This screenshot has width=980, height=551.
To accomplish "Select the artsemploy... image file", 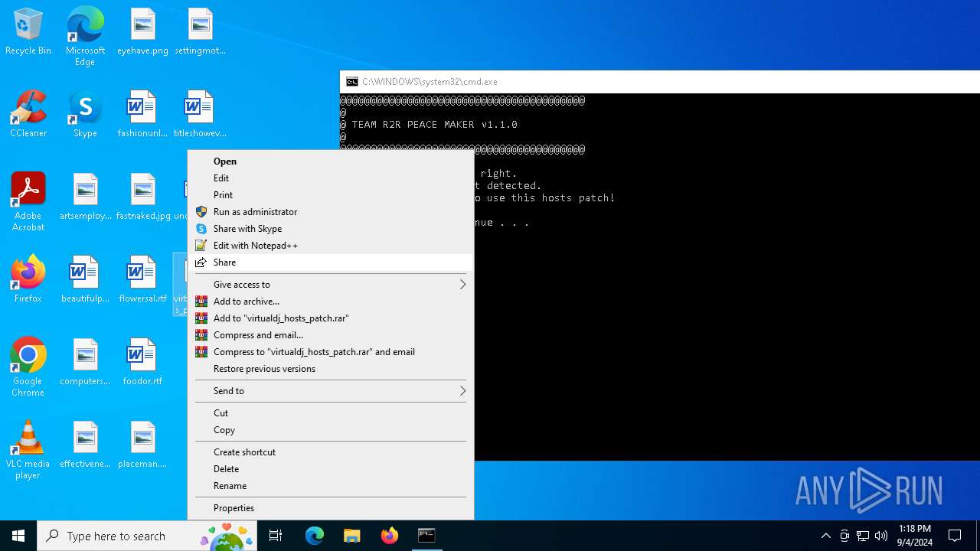I will point(85,197).
